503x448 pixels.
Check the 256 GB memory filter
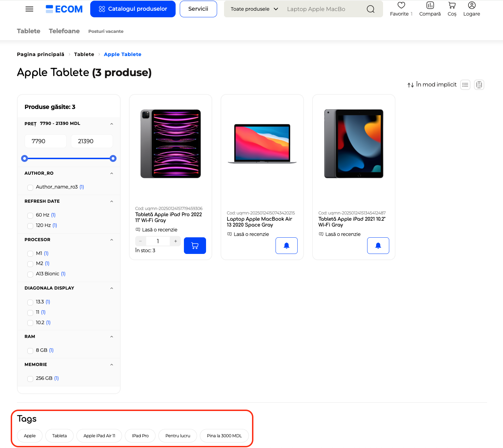pyautogui.click(x=30, y=378)
